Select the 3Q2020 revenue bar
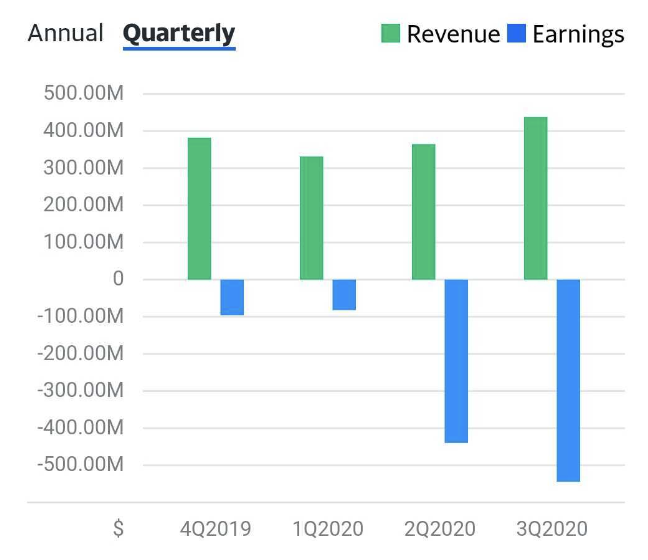Screen dimensions: 648x560 536,198
